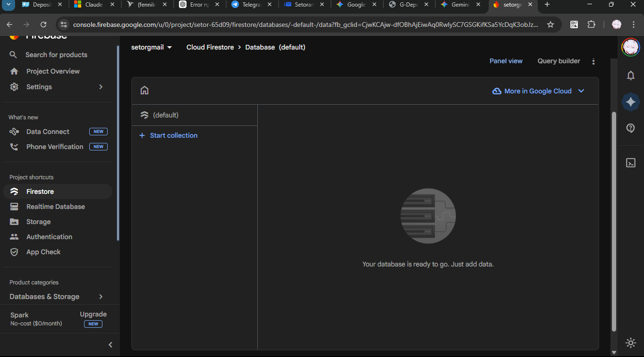
Task: Open Gemini in Firebase sparkle icon
Action: coord(631,102)
